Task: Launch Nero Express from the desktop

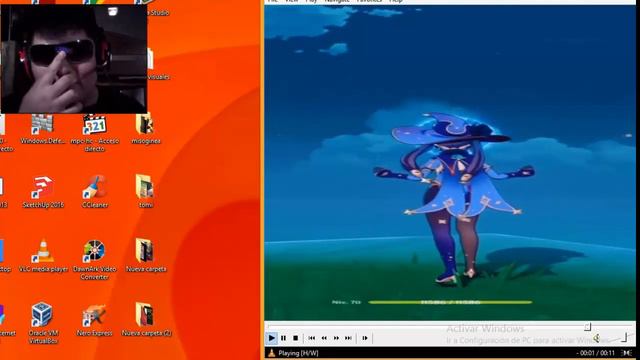Action: pos(94,320)
